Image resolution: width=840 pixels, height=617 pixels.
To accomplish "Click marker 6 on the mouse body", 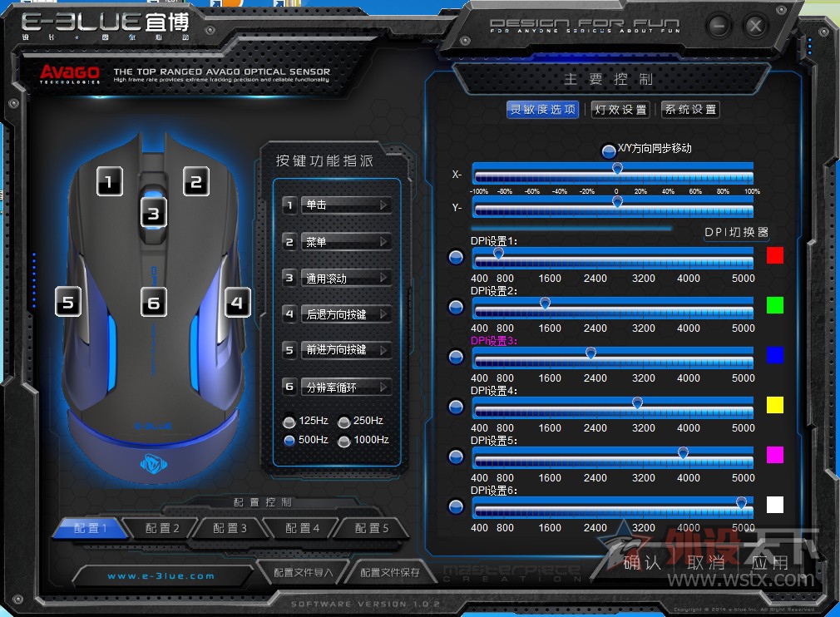I will (x=153, y=303).
